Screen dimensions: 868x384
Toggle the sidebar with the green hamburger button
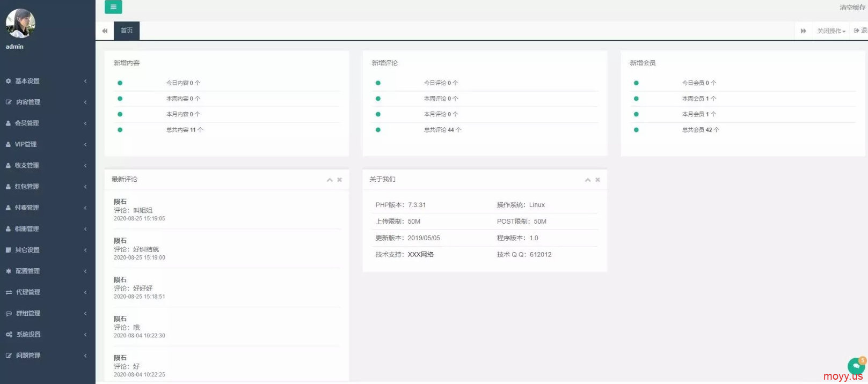[x=113, y=7]
